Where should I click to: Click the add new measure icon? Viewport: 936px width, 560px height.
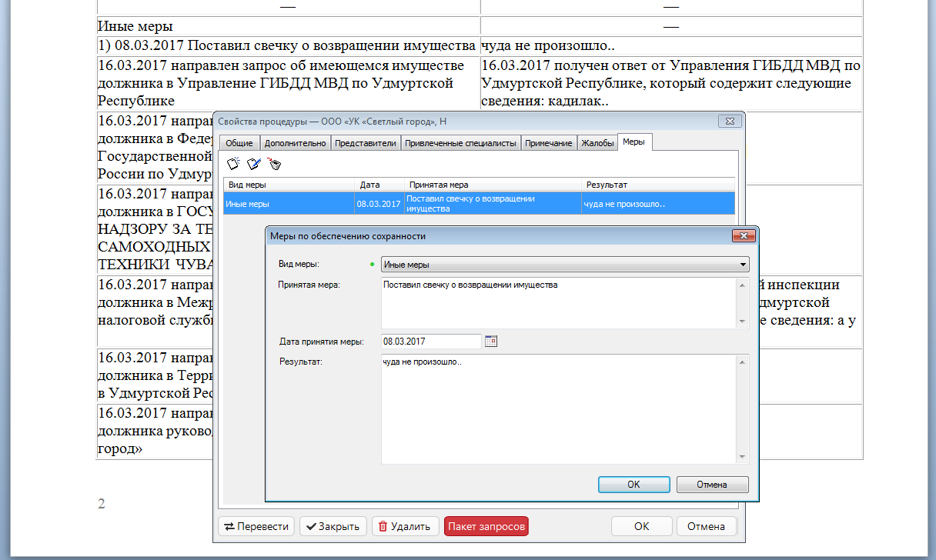tap(233, 163)
